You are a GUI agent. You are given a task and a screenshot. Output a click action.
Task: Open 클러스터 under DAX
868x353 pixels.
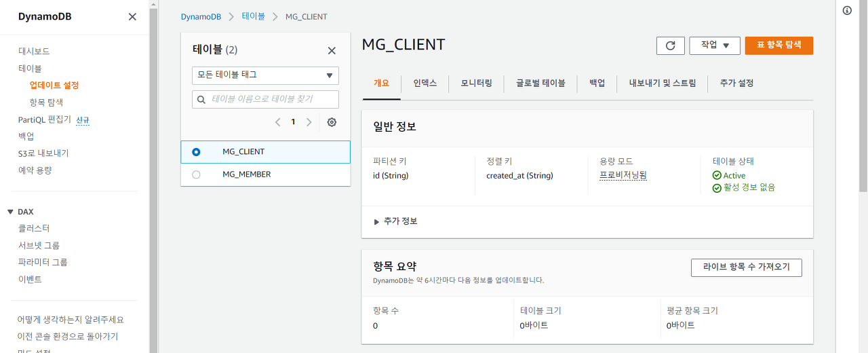coord(34,229)
